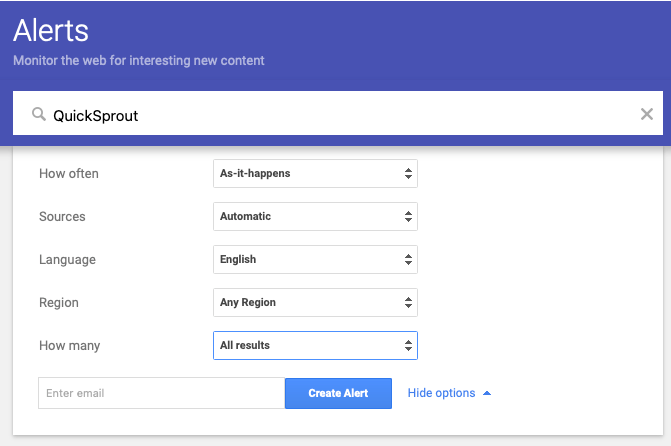Open the As-it-happens frequency dropdown

click(315, 173)
